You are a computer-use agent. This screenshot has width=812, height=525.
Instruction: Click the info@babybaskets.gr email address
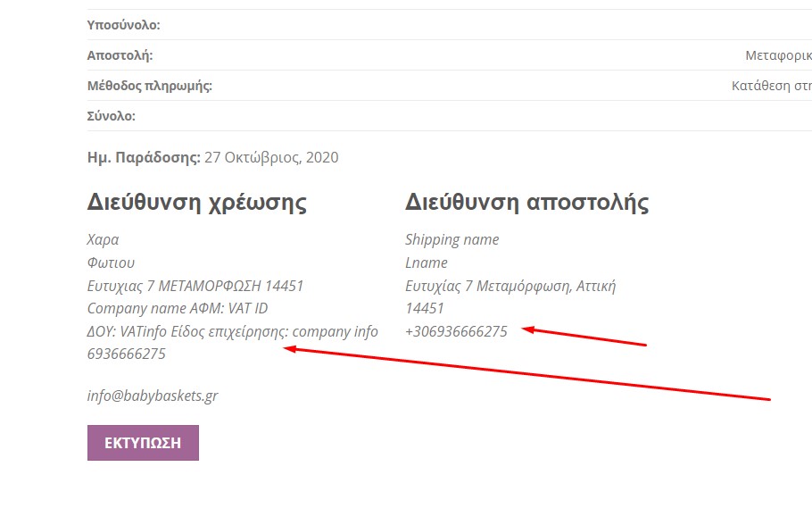(x=153, y=396)
